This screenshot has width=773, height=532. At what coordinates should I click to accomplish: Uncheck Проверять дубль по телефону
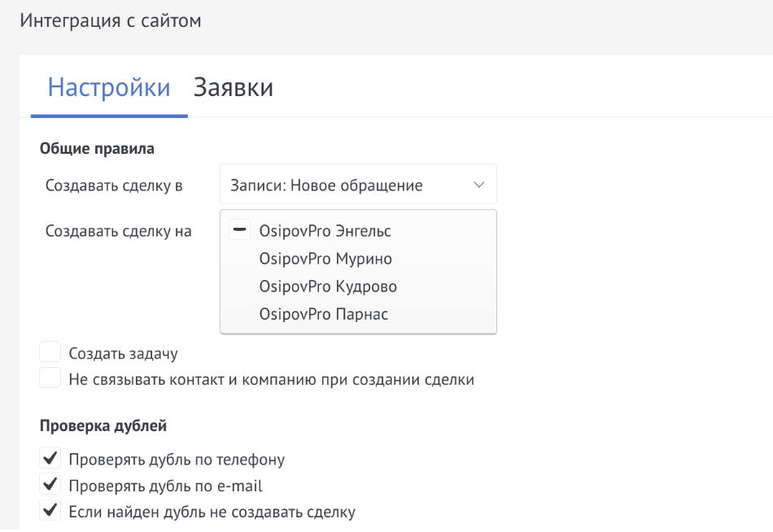(50, 459)
